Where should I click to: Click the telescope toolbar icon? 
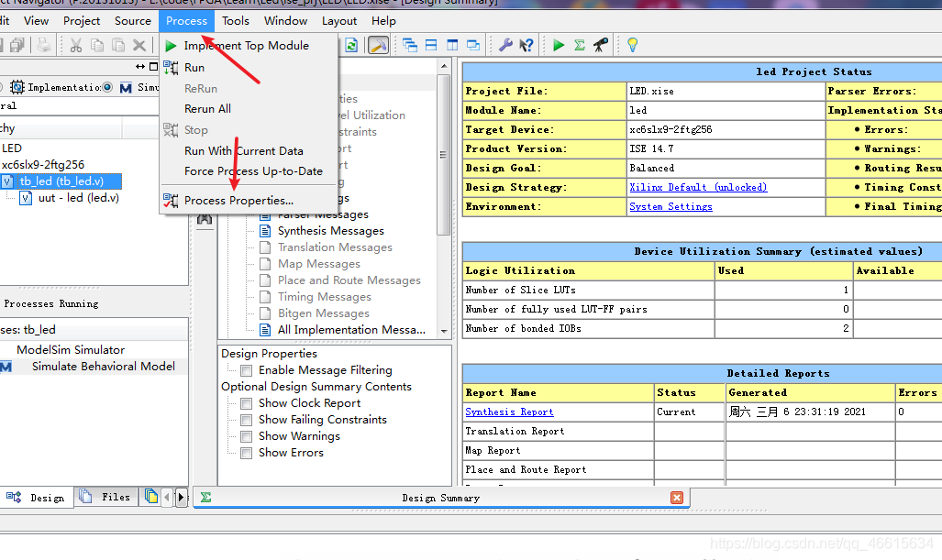pyautogui.click(x=601, y=45)
